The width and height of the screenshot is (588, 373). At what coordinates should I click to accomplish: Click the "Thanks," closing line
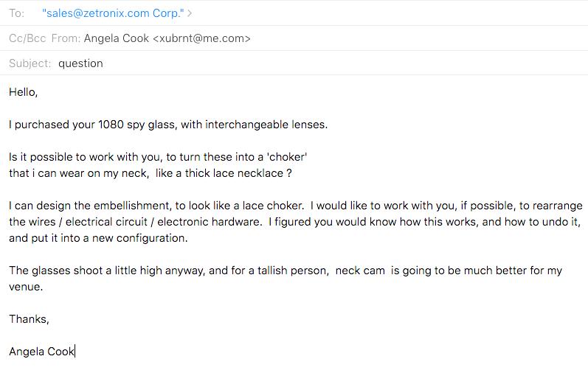pos(29,319)
